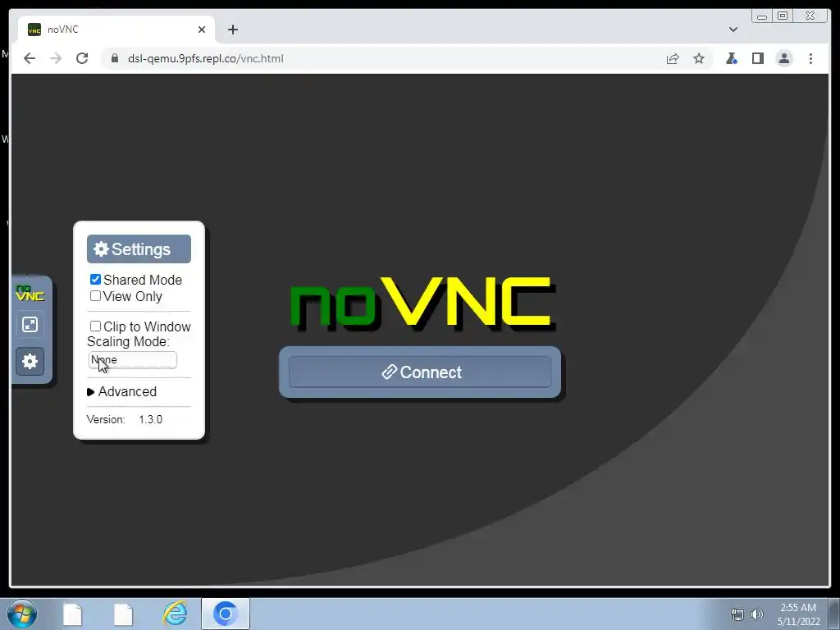Click the browser forward arrow
Screen dimensions: 840x630
[56, 58]
